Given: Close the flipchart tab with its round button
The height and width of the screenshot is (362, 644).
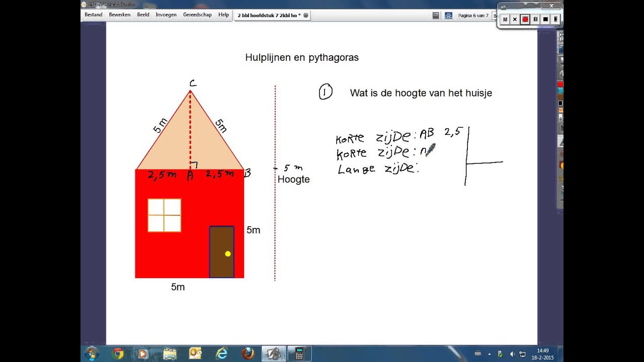Looking at the screenshot, I should (305, 16).
